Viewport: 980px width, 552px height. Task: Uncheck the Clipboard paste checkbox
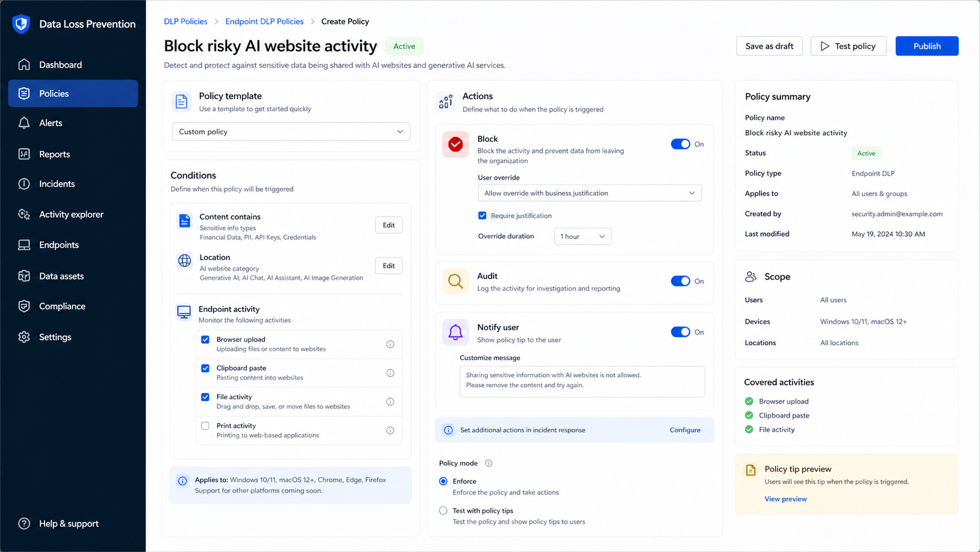pyautogui.click(x=205, y=368)
